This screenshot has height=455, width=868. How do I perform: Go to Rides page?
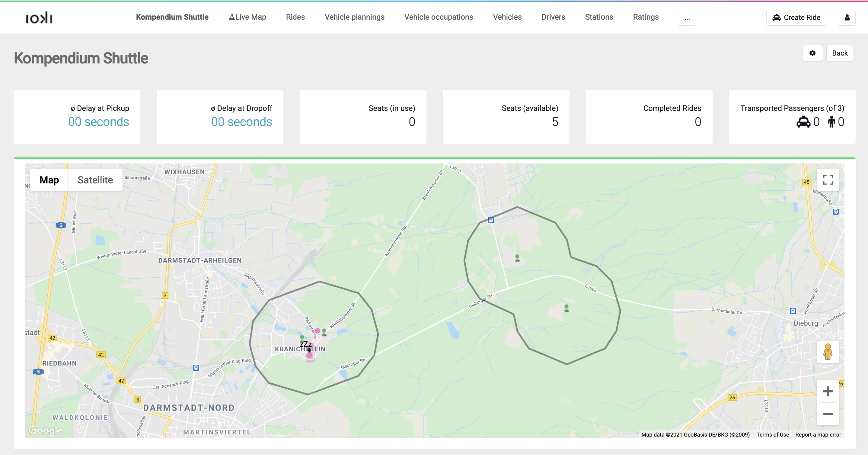[295, 17]
